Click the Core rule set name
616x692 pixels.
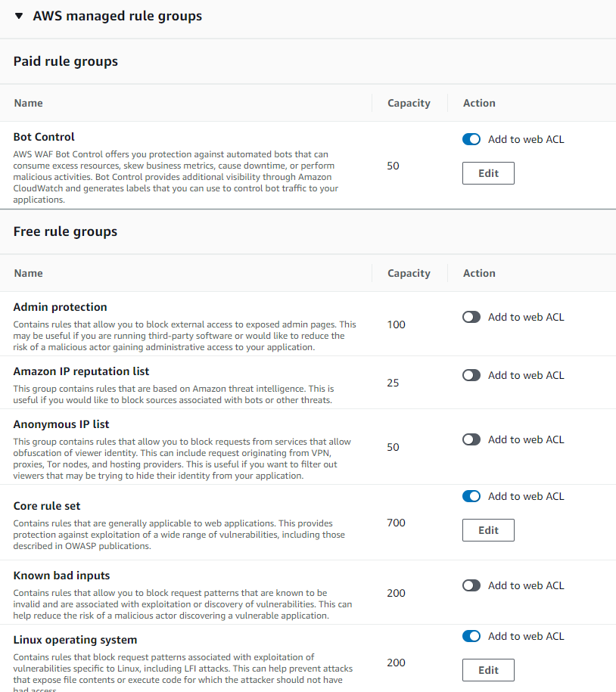coord(47,506)
